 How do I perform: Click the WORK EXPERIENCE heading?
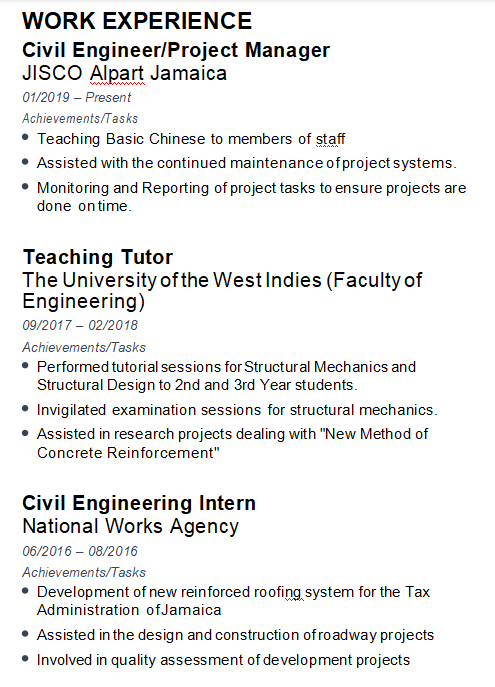pyautogui.click(x=137, y=21)
